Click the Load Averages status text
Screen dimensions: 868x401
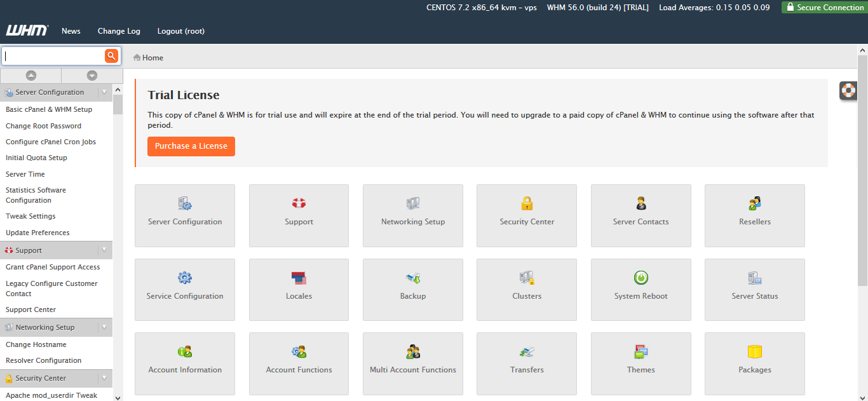click(x=714, y=8)
